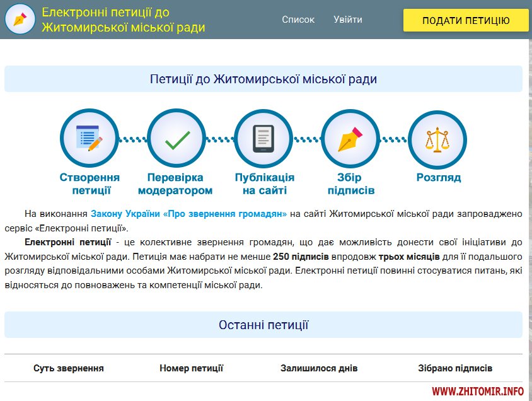Select Увійти to log in
Screen dimensions: 532x401
pyautogui.click(x=348, y=20)
